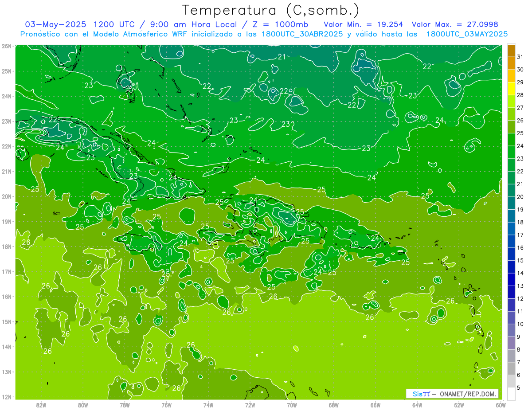Click the valid-until time '1800UTC_03MAY2025'

(x=467, y=34)
